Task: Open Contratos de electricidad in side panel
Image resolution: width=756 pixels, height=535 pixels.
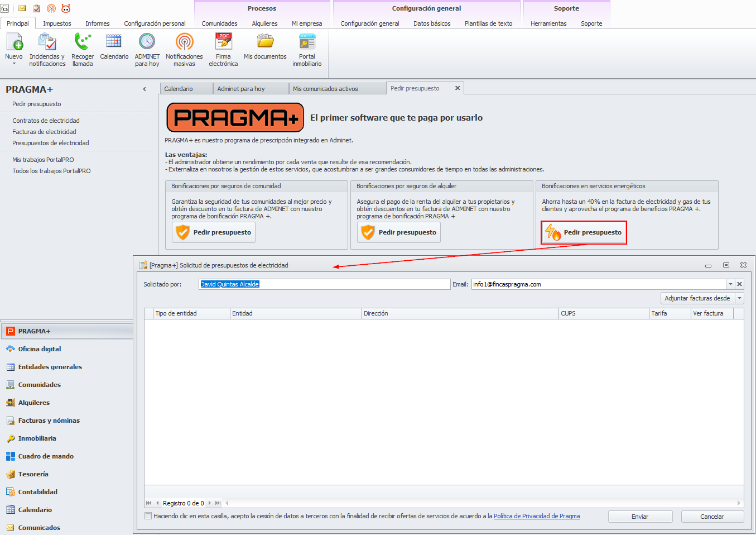Action: pyautogui.click(x=46, y=121)
